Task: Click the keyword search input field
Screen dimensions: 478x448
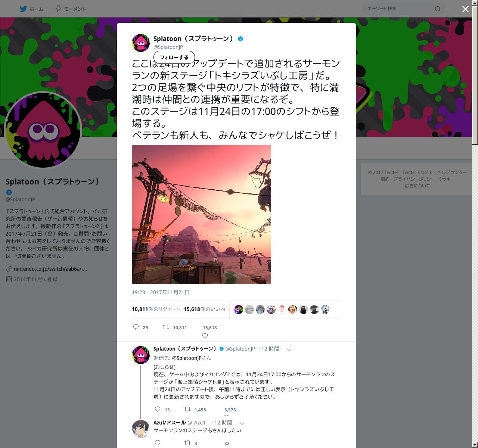Action: 400,9
